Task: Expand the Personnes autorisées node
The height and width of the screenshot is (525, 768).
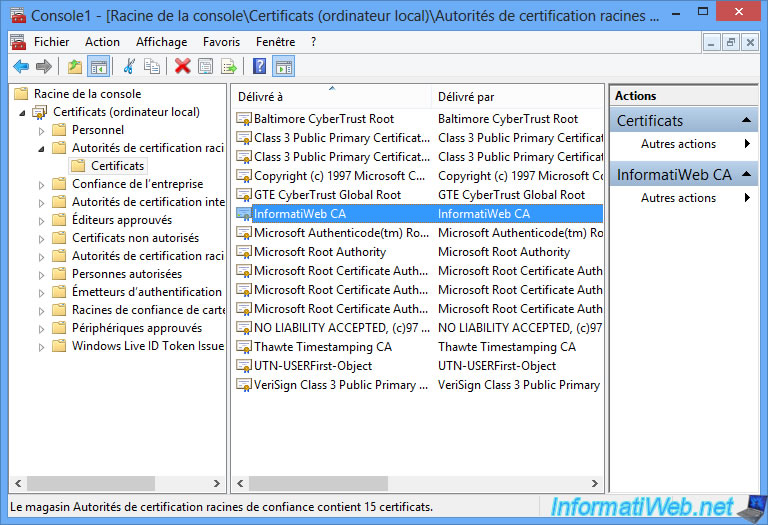Action: (41, 275)
